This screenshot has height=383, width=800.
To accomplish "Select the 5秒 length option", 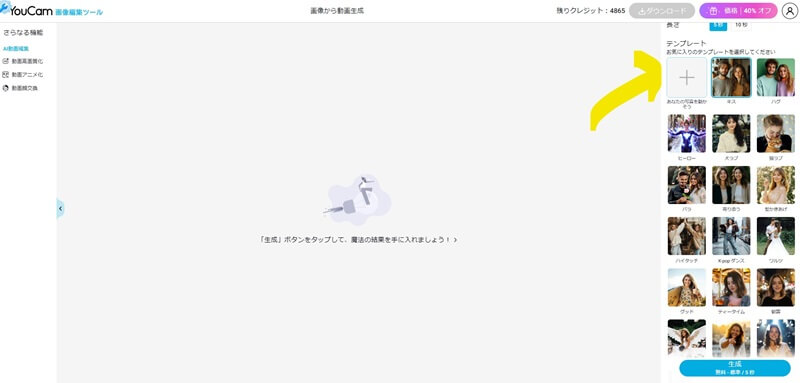I will coord(718,24).
